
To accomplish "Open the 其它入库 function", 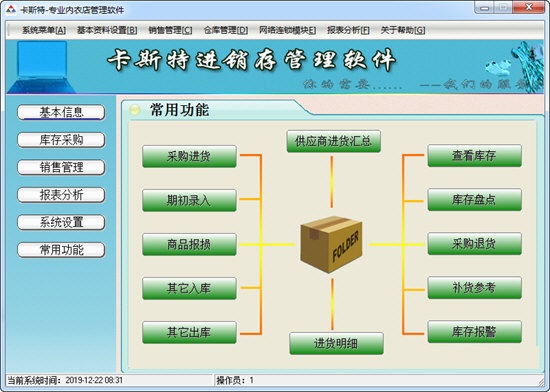I will click(x=189, y=288).
